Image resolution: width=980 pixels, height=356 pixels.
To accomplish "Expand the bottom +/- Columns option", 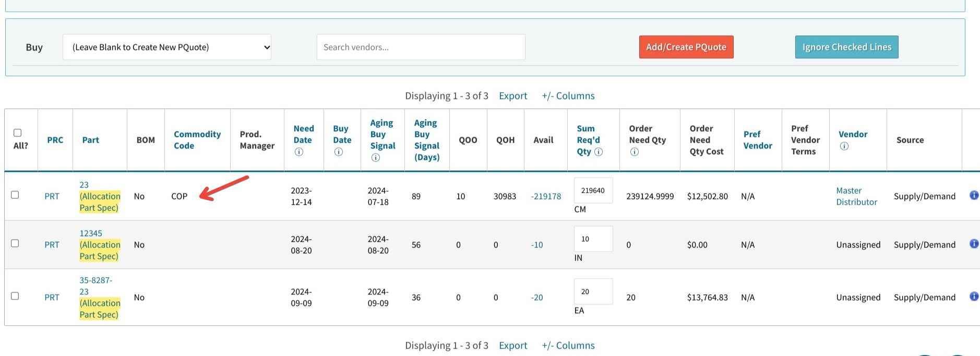I will pyautogui.click(x=568, y=346).
